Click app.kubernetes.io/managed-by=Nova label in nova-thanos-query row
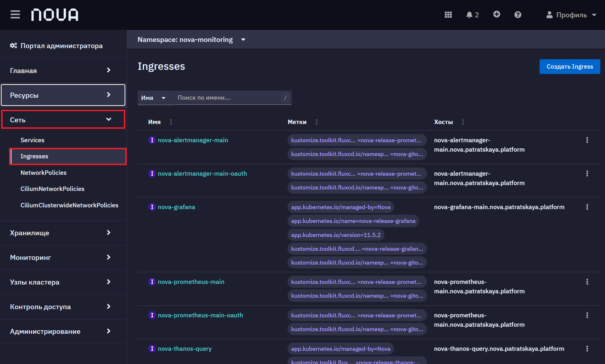This screenshot has width=605, height=364. tap(341, 349)
